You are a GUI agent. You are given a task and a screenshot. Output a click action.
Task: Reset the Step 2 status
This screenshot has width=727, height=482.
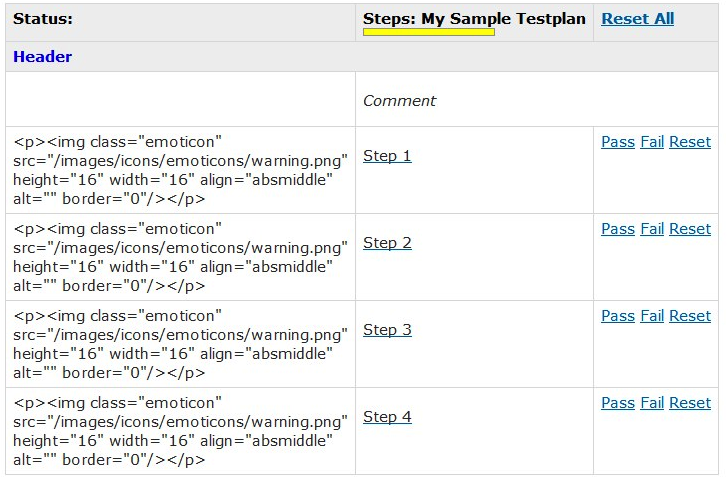690,229
